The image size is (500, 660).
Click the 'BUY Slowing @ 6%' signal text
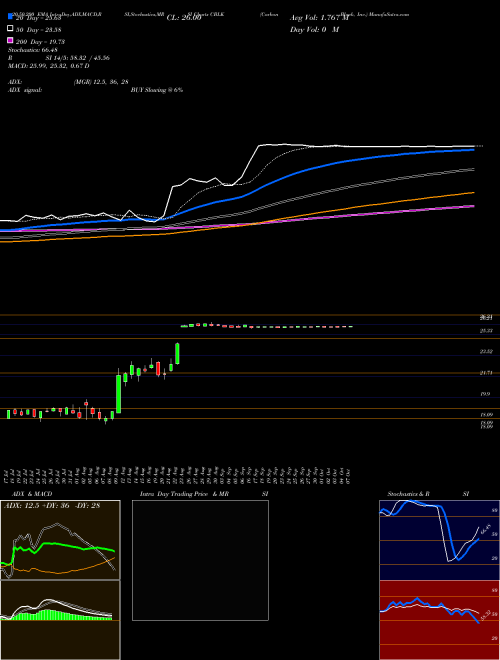(x=157, y=90)
